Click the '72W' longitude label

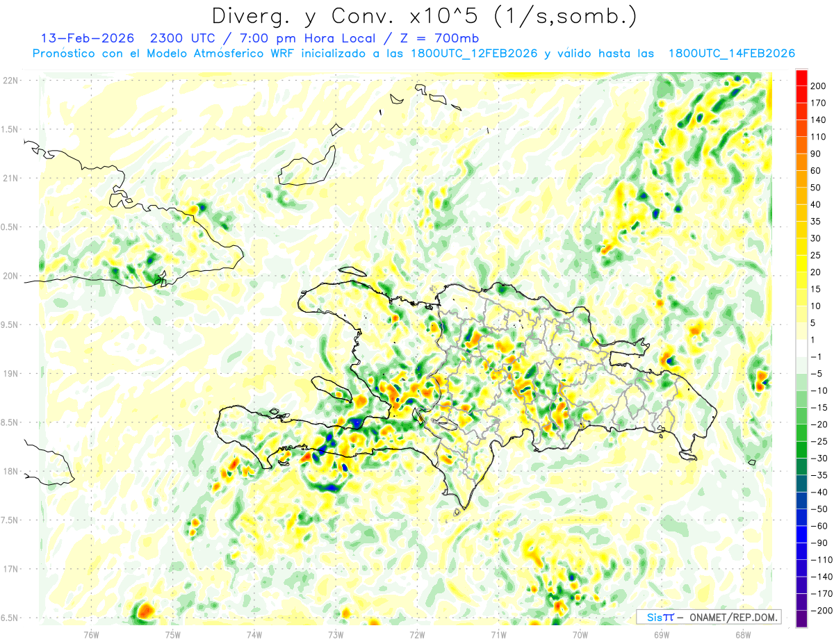coord(417,634)
